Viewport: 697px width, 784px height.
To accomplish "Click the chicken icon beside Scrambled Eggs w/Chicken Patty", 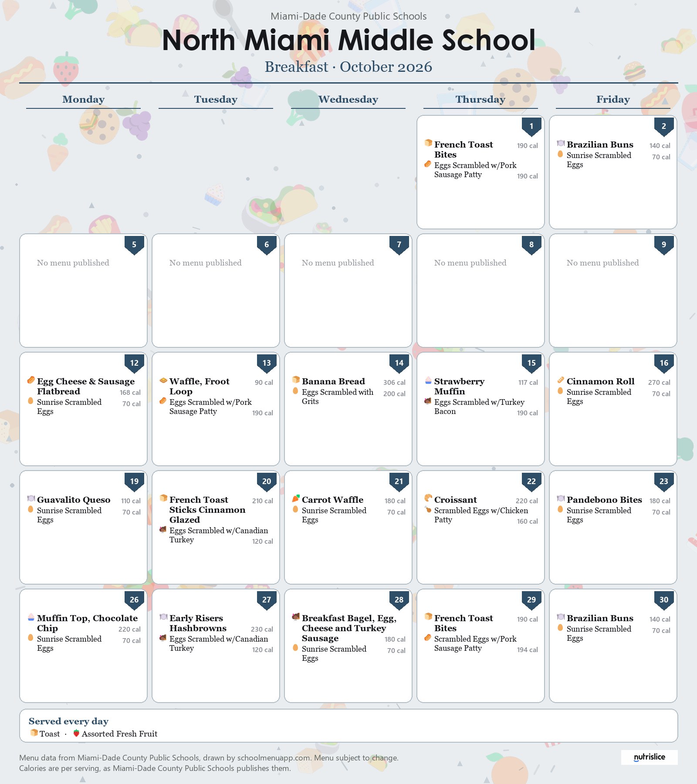I will (428, 509).
